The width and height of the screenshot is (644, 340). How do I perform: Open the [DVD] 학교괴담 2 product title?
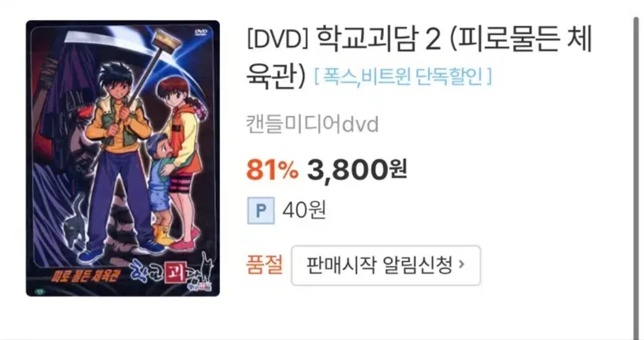click(x=419, y=58)
